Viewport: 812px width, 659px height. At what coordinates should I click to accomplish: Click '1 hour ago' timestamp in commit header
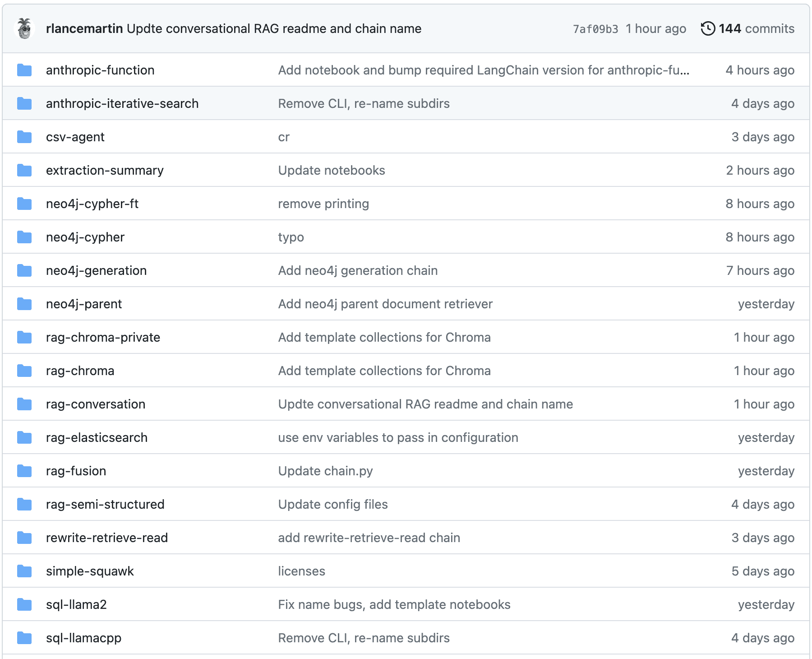656,28
